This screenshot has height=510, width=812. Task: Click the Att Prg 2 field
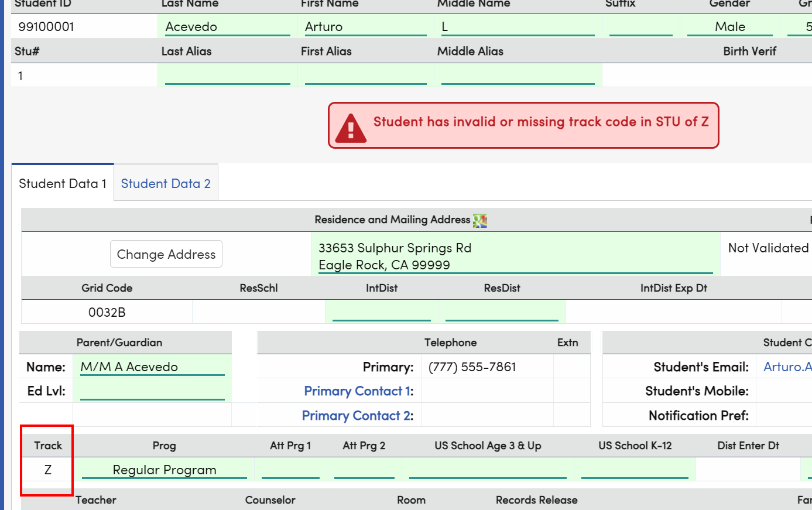364,470
